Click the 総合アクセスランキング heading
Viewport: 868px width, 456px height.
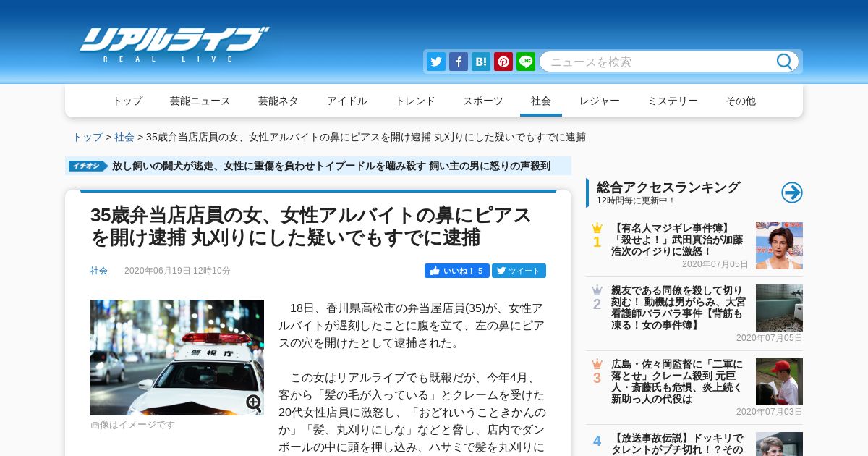668,187
